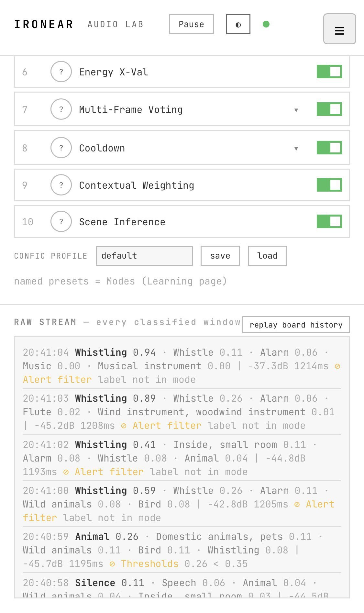Image resolution: width=364 pixels, height=613 pixels.
Task: Open help for Multi-Frame Voting
Action: [x=61, y=109]
